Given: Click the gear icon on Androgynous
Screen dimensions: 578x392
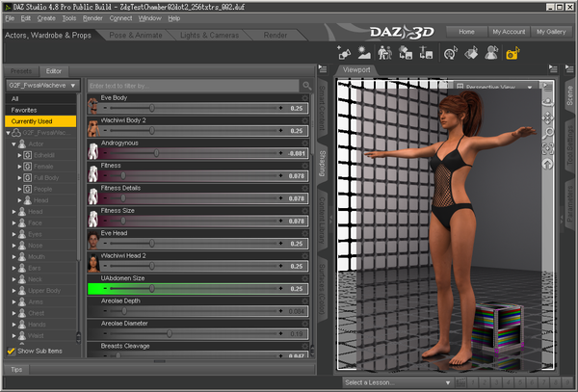Looking at the screenshot, I should tap(304, 143).
